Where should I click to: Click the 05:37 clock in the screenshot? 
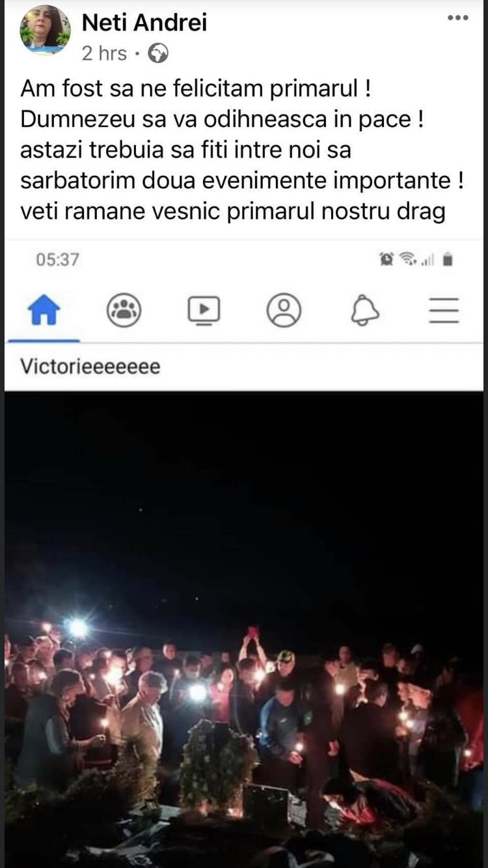[57, 260]
